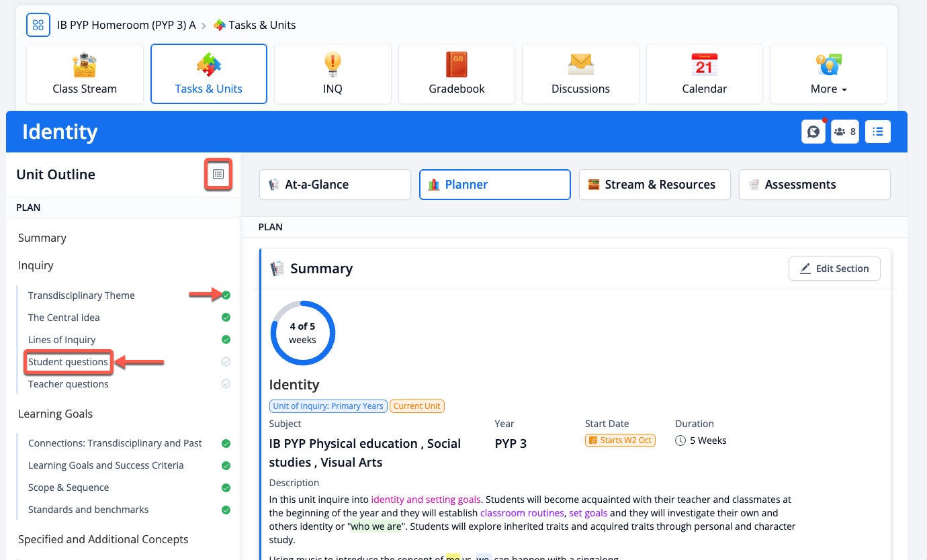Mark Student questions as complete

226,362
